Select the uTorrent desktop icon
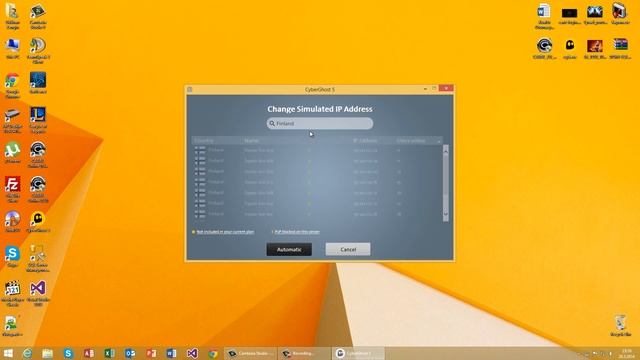640x360 pixels. coord(13,153)
